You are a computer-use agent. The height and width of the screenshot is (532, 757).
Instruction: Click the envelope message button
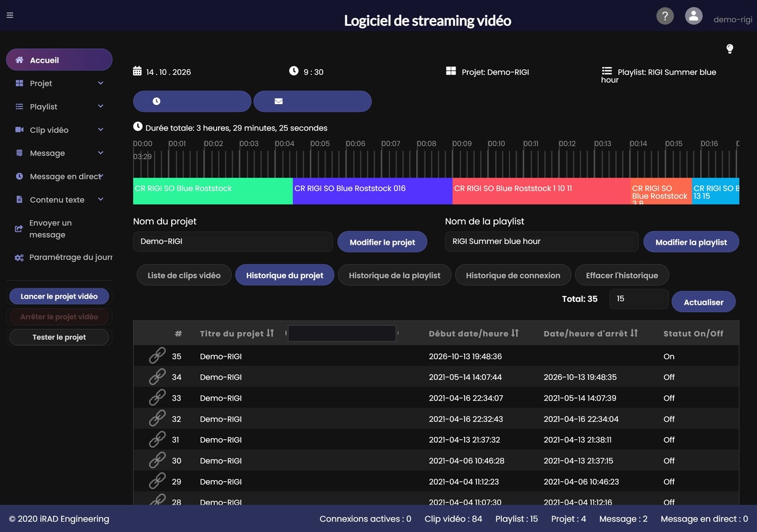312,101
